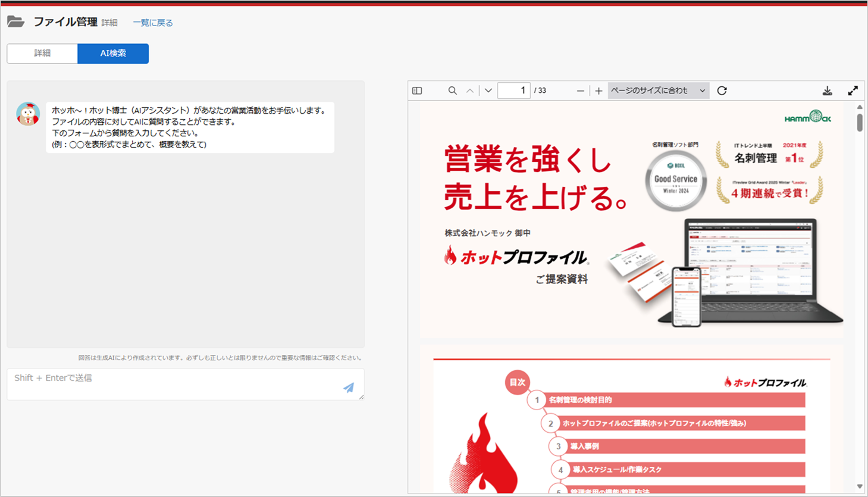Go to previous PDF page arrow

(470, 90)
